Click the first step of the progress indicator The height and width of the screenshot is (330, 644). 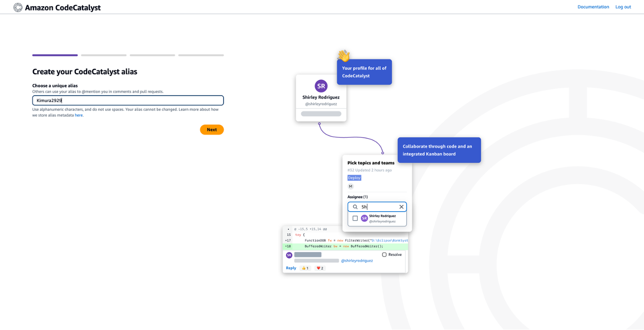pyautogui.click(x=55, y=55)
